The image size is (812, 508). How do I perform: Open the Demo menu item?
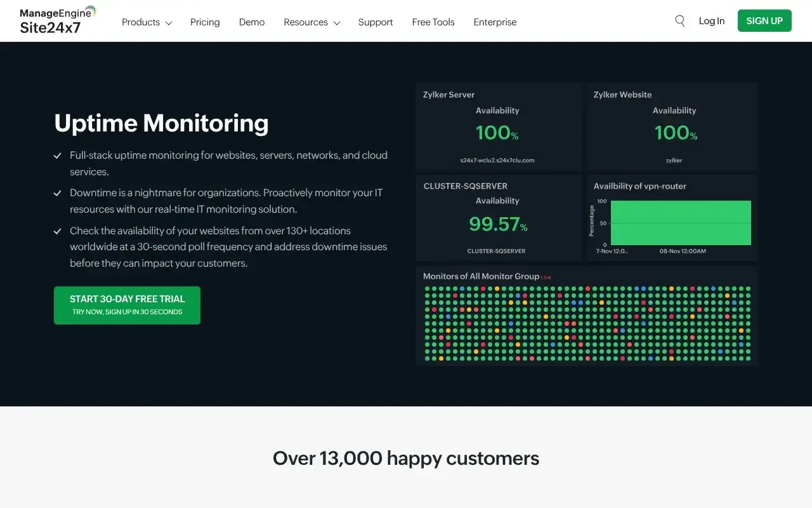coord(252,22)
